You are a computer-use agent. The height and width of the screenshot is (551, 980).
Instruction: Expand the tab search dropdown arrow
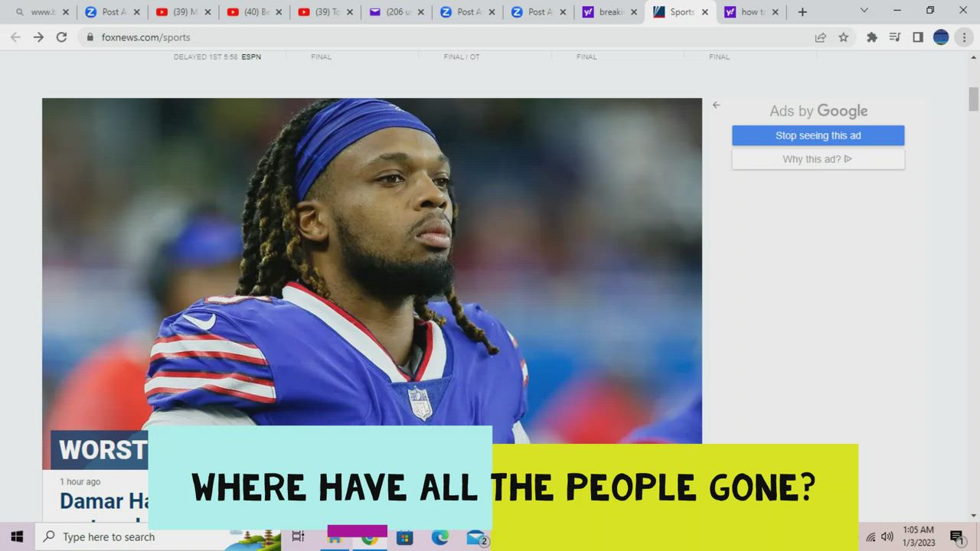[864, 11]
